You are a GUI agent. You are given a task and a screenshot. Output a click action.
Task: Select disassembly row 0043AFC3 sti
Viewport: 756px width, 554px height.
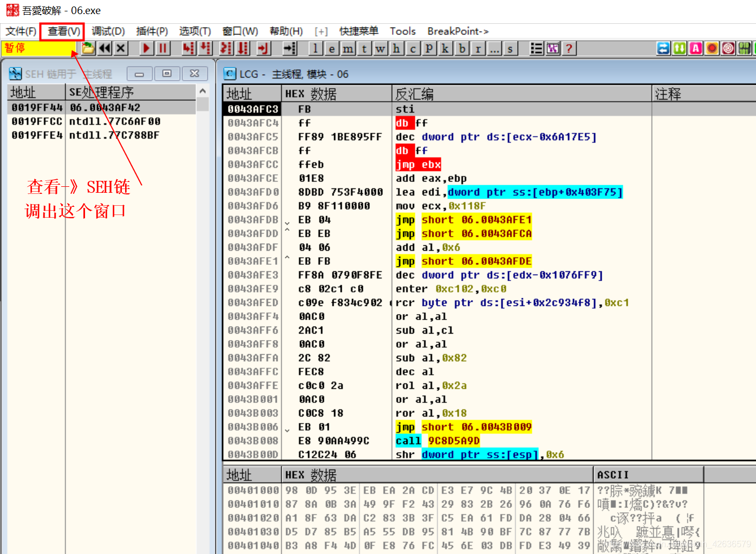point(490,109)
